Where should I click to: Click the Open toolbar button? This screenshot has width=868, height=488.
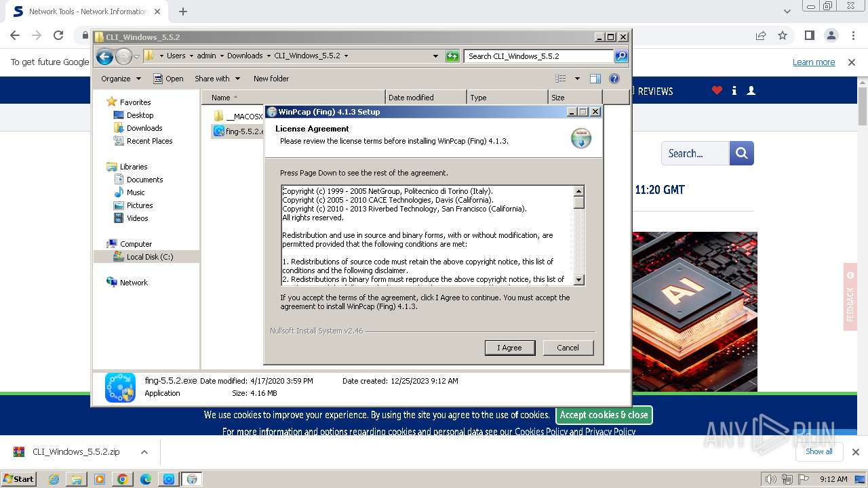[168, 79]
